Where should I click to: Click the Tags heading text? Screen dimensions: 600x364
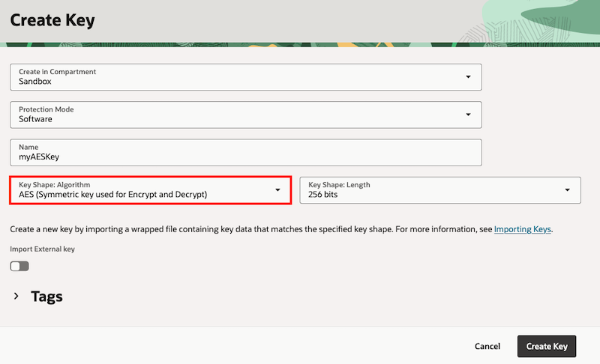[46, 297]
